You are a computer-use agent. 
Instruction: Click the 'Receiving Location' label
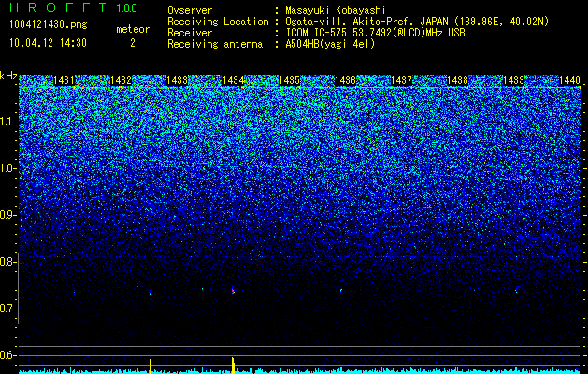pyautogui.click(x=218, y=22)
